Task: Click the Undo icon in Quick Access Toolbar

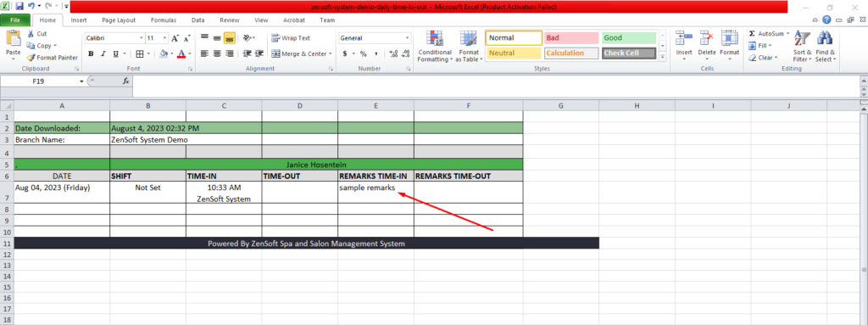Action: click(32, 7)
